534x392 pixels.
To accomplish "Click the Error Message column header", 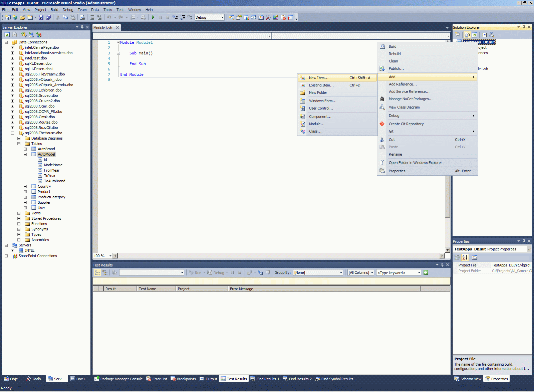I will coord(324,289).
